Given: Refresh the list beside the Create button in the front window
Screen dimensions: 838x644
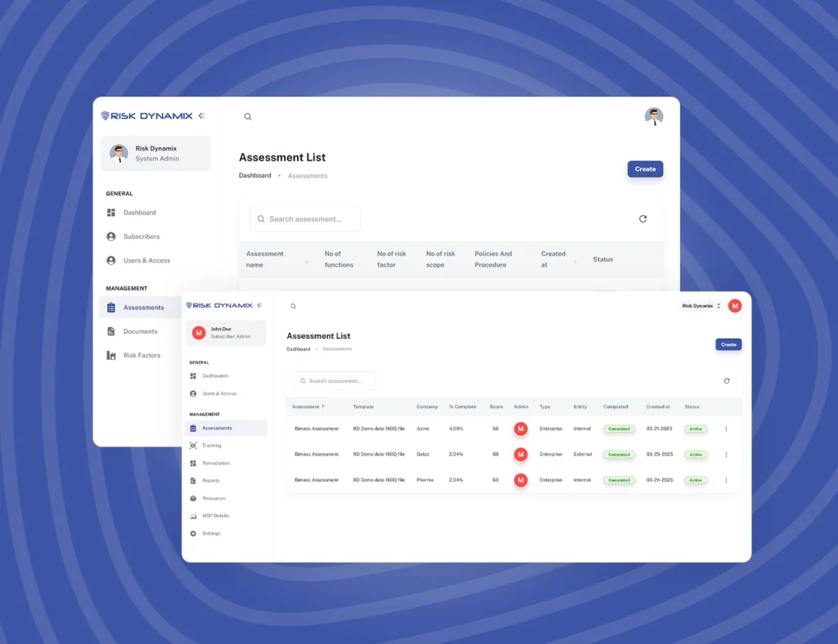Looking at the screenshot, I should (727, 381).
